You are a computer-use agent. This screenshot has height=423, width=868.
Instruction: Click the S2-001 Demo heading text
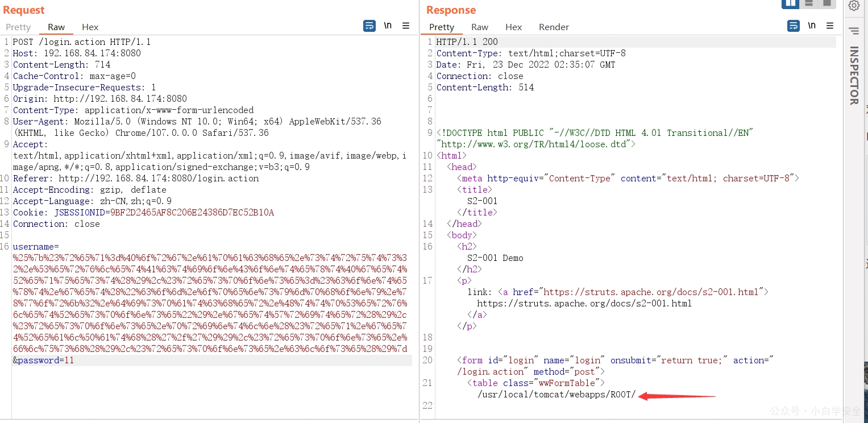[x=495, y=258]
